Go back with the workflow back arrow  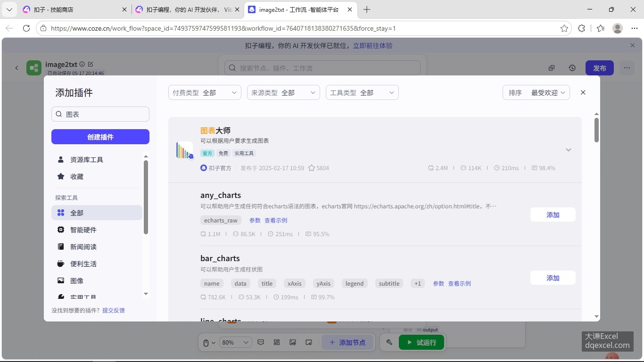tap(17, 68)
